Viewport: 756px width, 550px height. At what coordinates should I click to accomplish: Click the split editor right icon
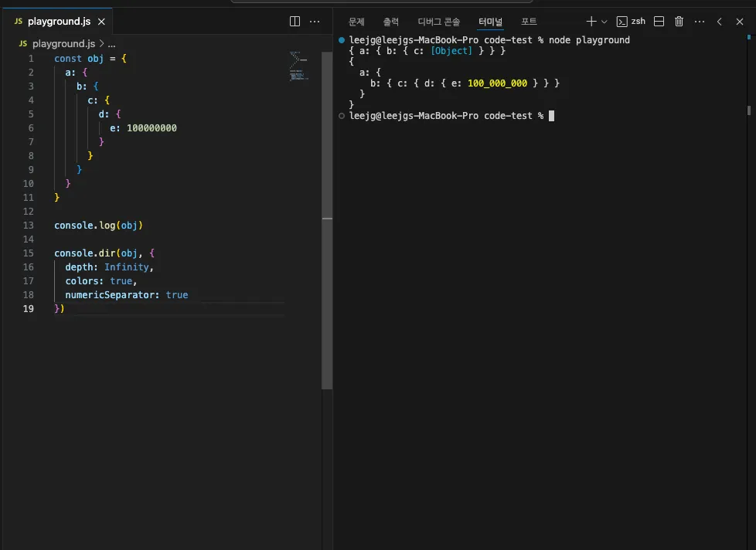(x=295, y=22)
